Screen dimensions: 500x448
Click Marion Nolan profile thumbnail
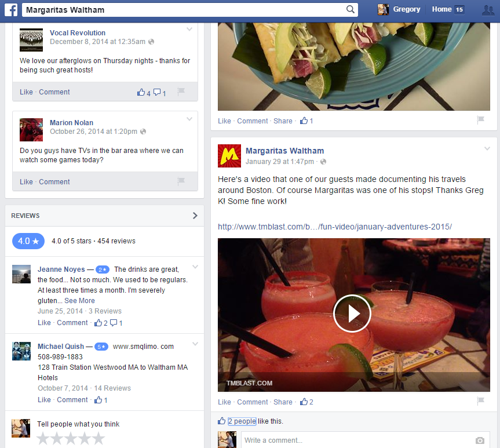(x=31, y=130)
